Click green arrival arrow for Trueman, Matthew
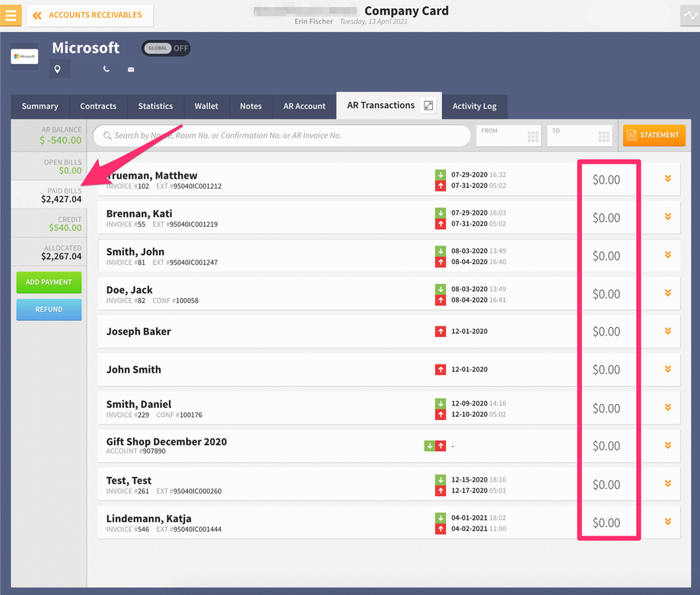This screenshot has width=700, height=595. (x=441, y=174)
